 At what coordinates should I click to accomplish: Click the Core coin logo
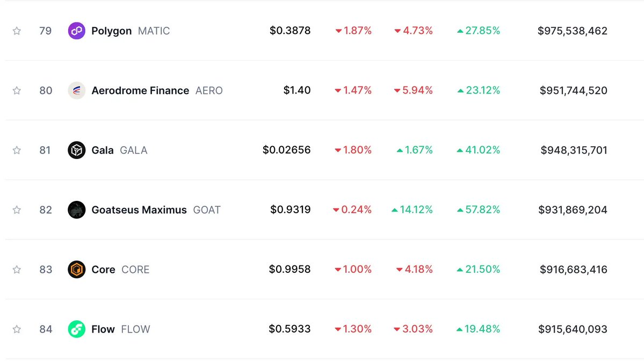coord(77,270)
